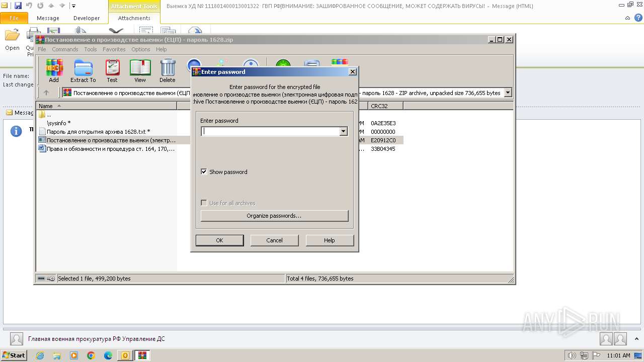Image resolution: width=644 pixels, height=362 pixels.
Task: Click into the Enter password field
Action: click(270, 132)
